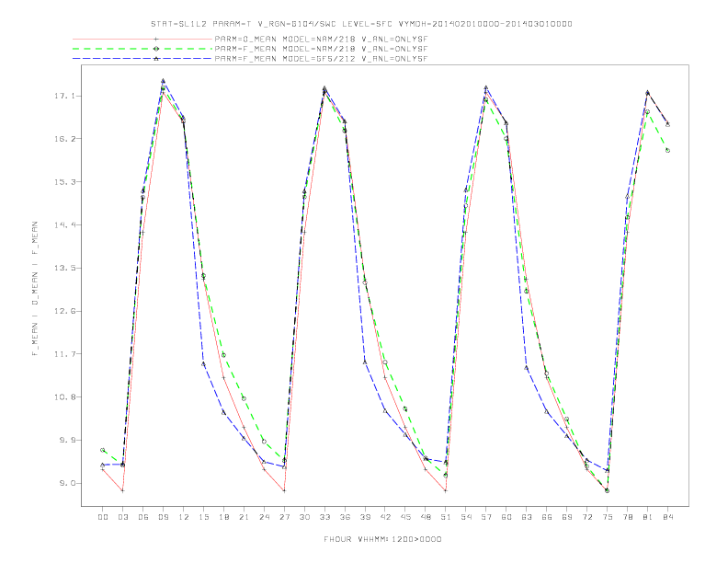Click green circle data point at hour 84
The width and height of the screenshot is (728, 563).
click(667, 151)
